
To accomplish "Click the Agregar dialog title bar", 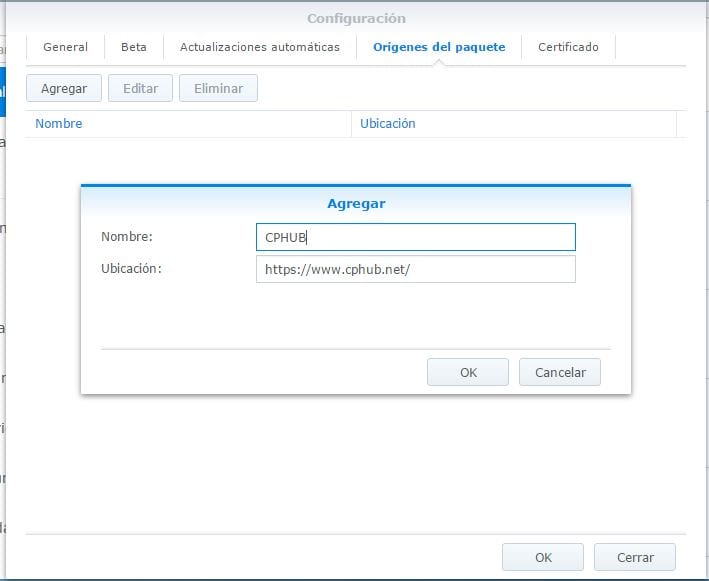I will pyautogui.click(x=356, y=203).
